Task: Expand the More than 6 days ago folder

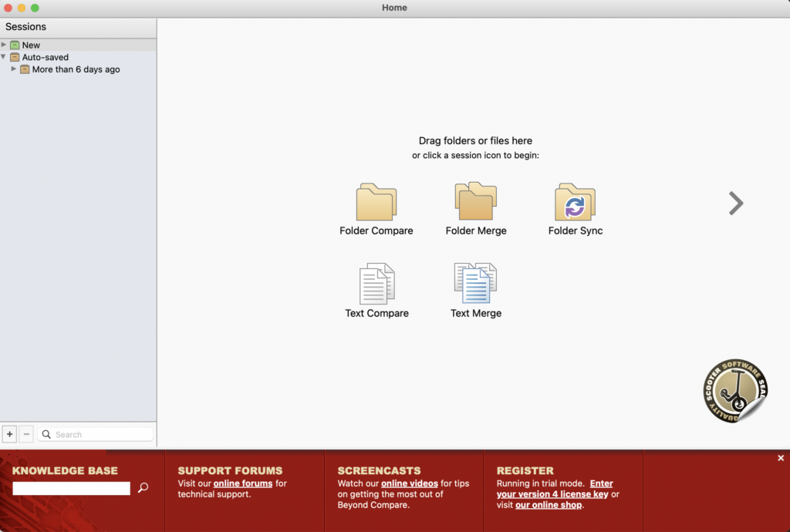Action: tap(14, 69)
